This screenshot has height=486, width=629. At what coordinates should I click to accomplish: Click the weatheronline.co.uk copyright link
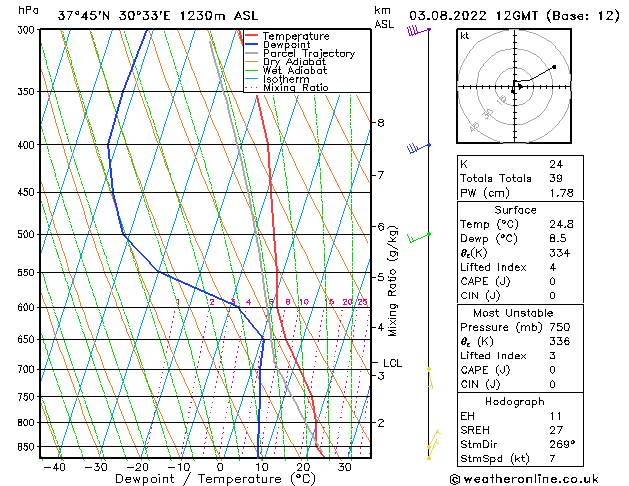pyautogui.click(x=524, y=479)
